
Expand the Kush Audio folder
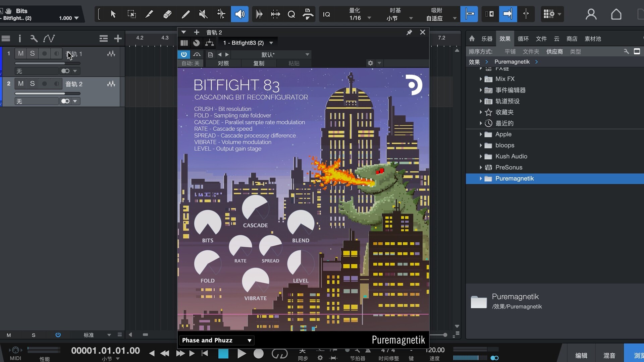481,157
